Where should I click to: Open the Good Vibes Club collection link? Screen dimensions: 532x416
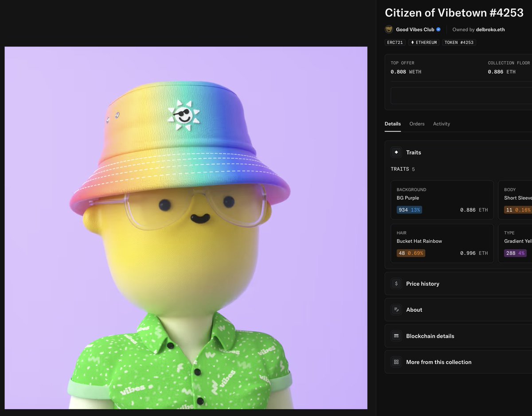(x=415, y=30)
